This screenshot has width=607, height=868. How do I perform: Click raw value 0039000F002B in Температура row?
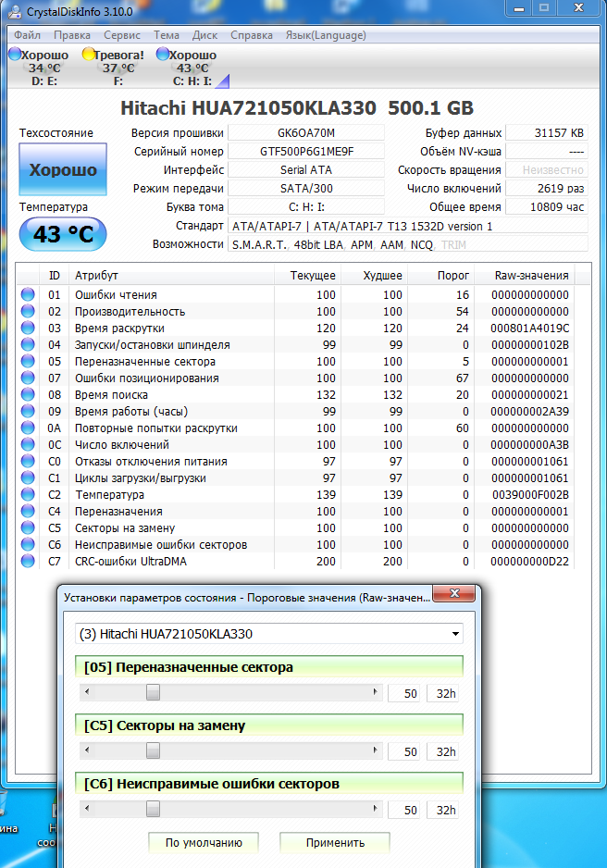(x=530, y=495)
